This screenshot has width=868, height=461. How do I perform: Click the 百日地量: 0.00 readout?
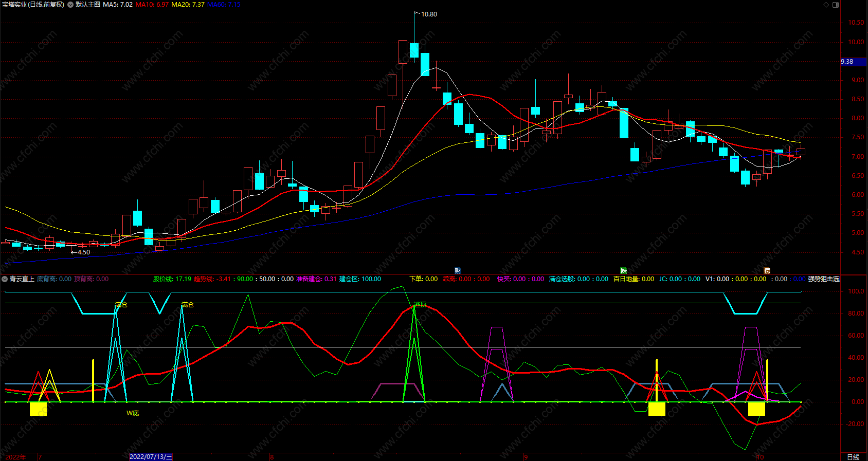click(x=634, y=279)
